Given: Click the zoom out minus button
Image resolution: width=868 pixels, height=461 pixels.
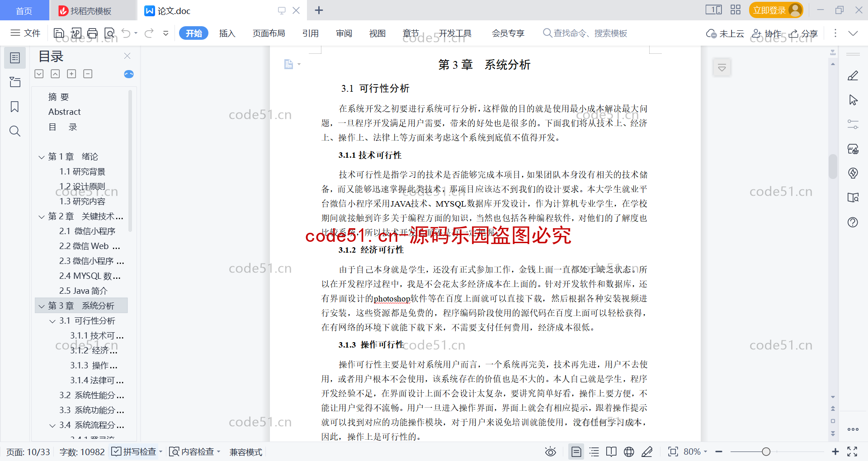Looking at the screenshot, I should pyautogui.click(x=719, y=452).
